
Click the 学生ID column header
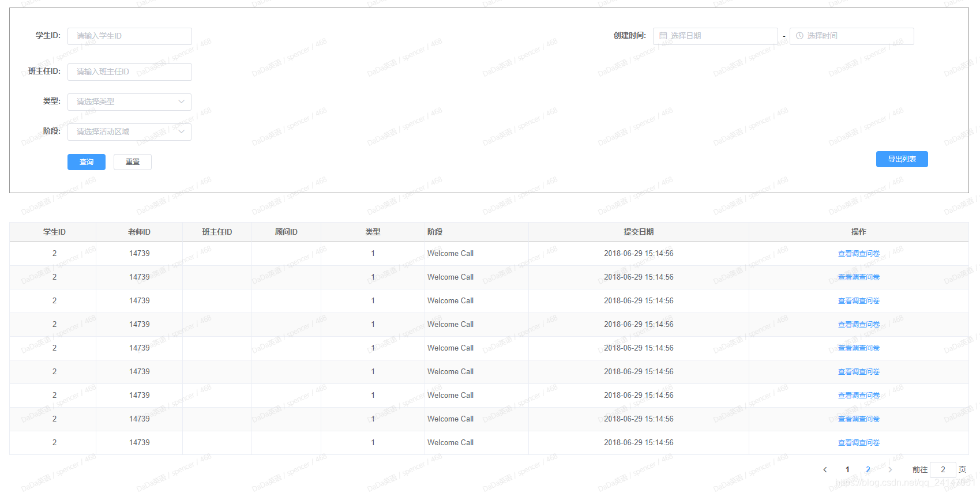click(54, 232)
